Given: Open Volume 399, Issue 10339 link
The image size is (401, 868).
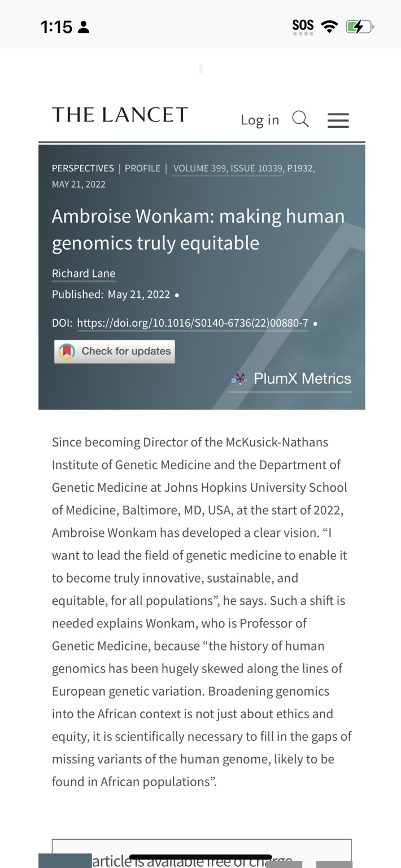Looking at the screenshot, I should point(227,168).
